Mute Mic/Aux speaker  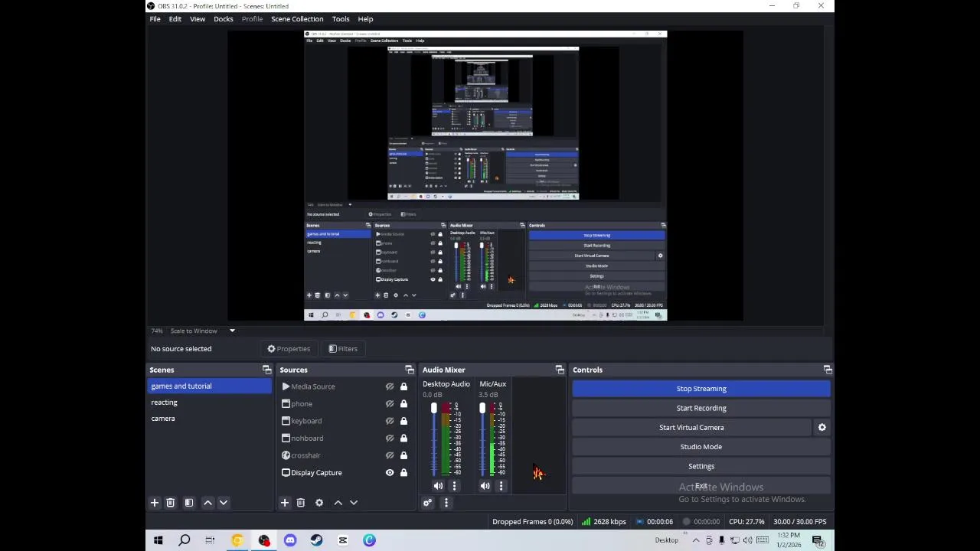click(x=485, y=486)
